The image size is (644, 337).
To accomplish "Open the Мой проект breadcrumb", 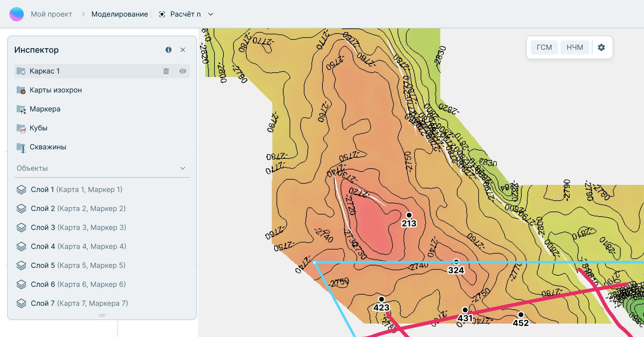I will 51,14.
